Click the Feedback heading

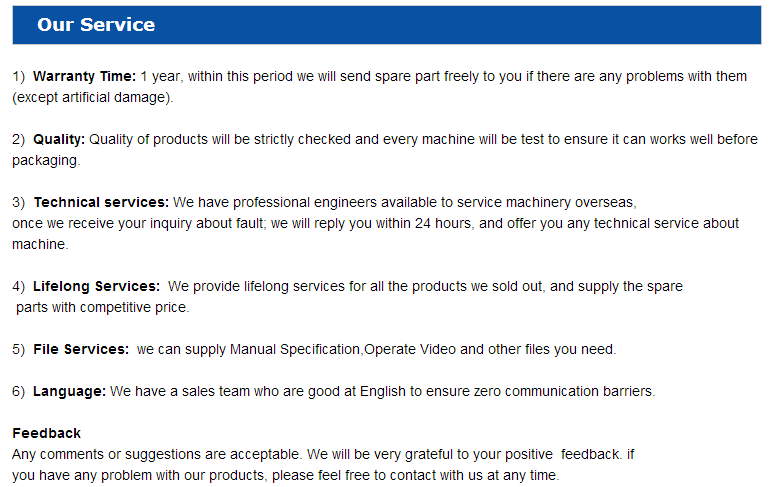[46, 434]
